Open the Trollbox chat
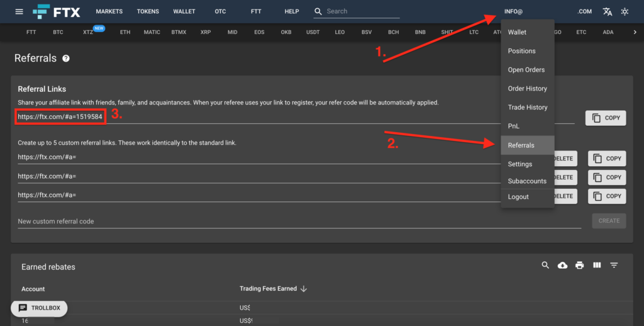The height and width of the screenshot is (326, 644). coord(40,308)
